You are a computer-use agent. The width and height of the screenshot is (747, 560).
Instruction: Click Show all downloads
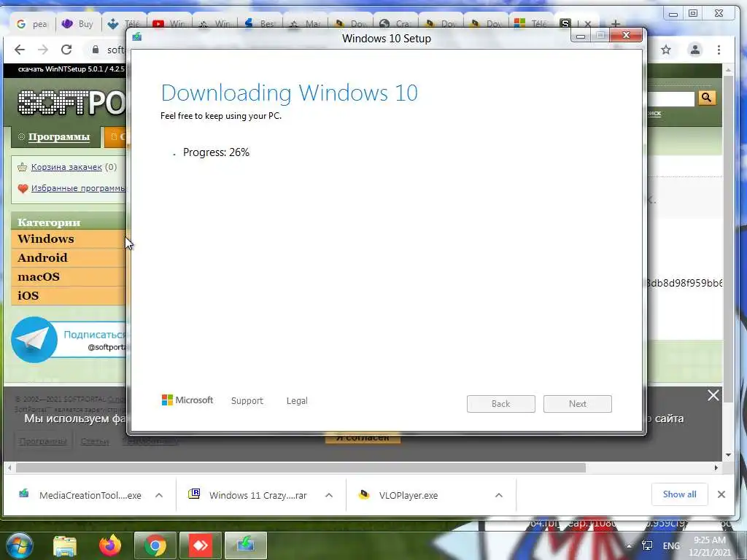679,494
